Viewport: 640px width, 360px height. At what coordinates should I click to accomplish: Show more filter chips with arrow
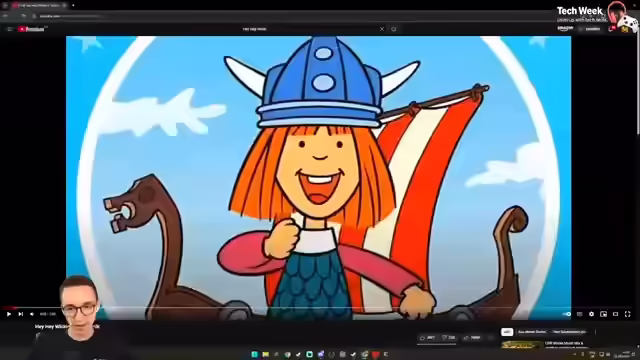[596, 332]
